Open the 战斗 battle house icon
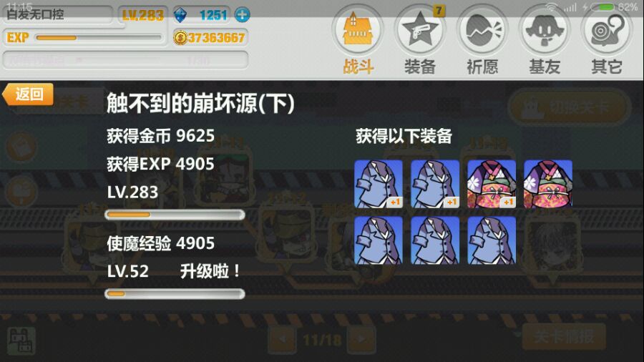Image resolution: width=644 pixels, height=362 pixels. click(x=357, y=29)
